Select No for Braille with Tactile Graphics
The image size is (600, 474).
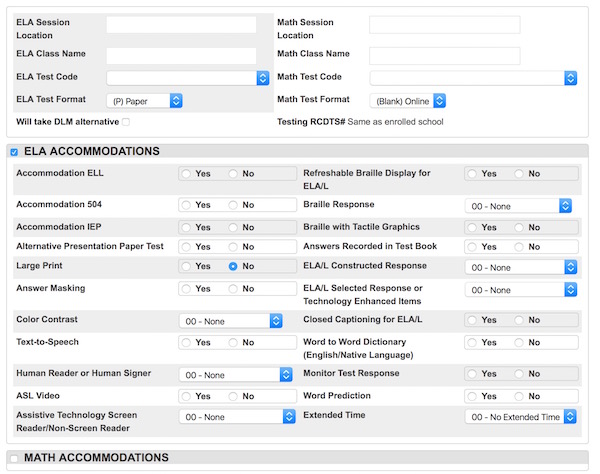[519, 228]
